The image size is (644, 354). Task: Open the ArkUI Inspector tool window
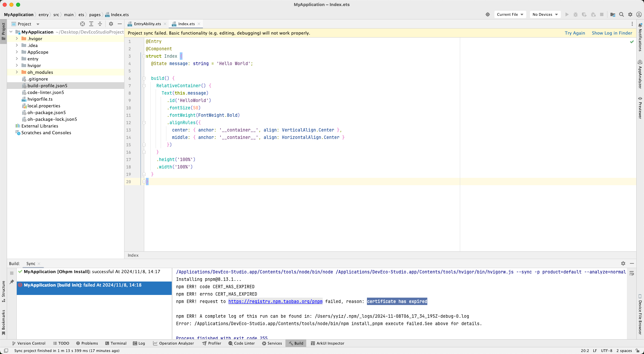(x=327, y=343)
